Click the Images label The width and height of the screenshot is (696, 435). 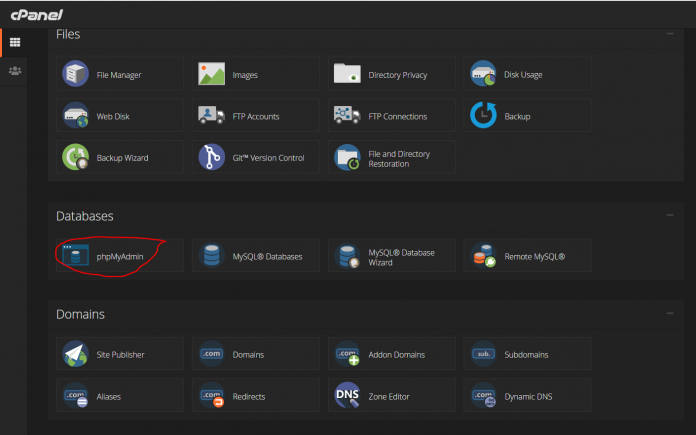pyautogui.click(x=245, y=75)
